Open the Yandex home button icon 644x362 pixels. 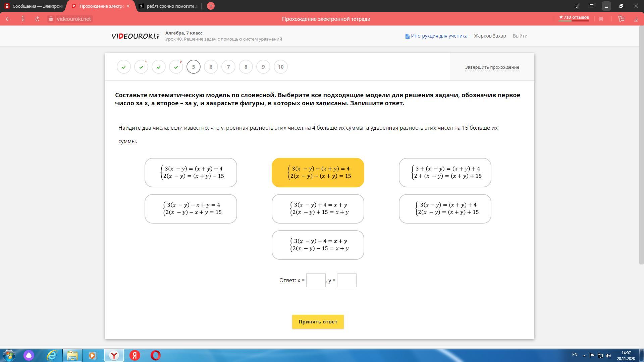tap(23, 19)
